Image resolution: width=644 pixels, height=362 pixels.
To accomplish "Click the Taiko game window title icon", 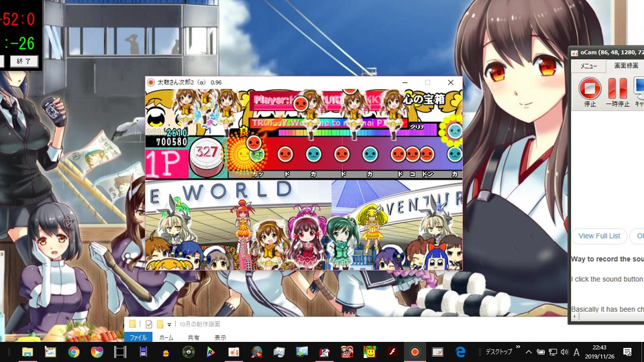I will coord(151,82).
